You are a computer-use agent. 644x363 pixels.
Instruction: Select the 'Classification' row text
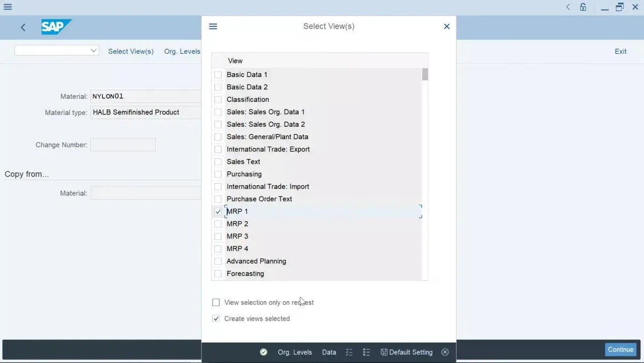coord(248,99)
